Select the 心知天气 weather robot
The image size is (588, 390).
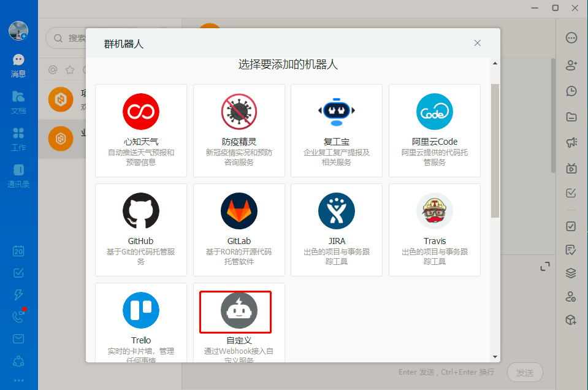[x=141, y=130]
